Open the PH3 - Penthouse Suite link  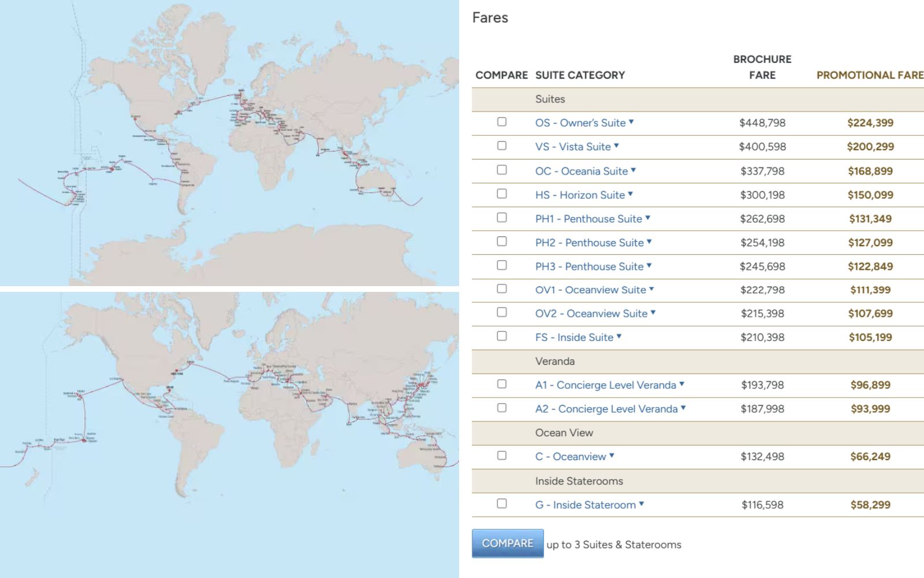(x=589, y=266)
